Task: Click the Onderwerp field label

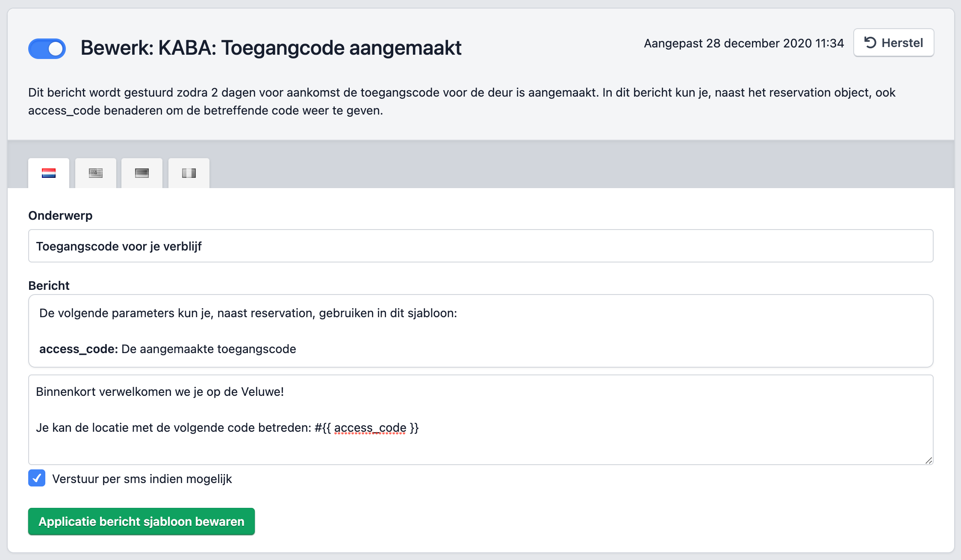Action: (x=60, y=215)
